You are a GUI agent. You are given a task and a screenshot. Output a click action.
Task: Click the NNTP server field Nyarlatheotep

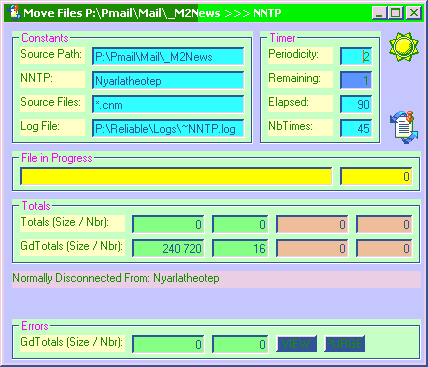click(168, 81)
